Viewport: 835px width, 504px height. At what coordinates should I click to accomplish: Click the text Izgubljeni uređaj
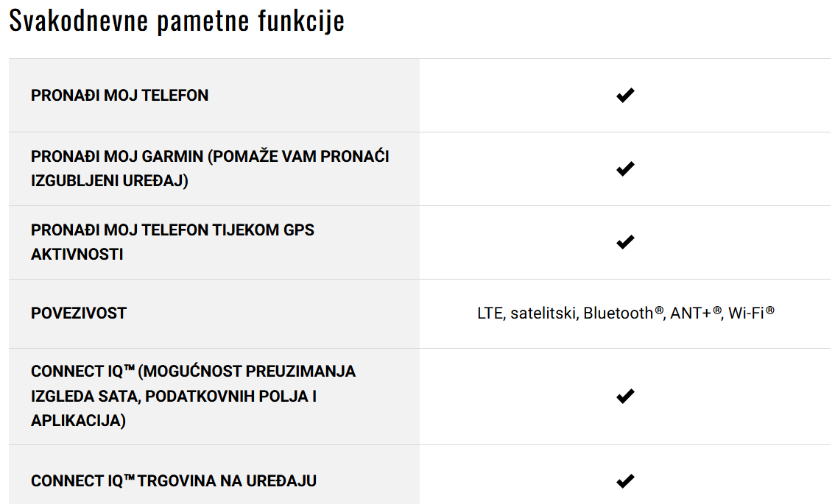coord(109,181)
